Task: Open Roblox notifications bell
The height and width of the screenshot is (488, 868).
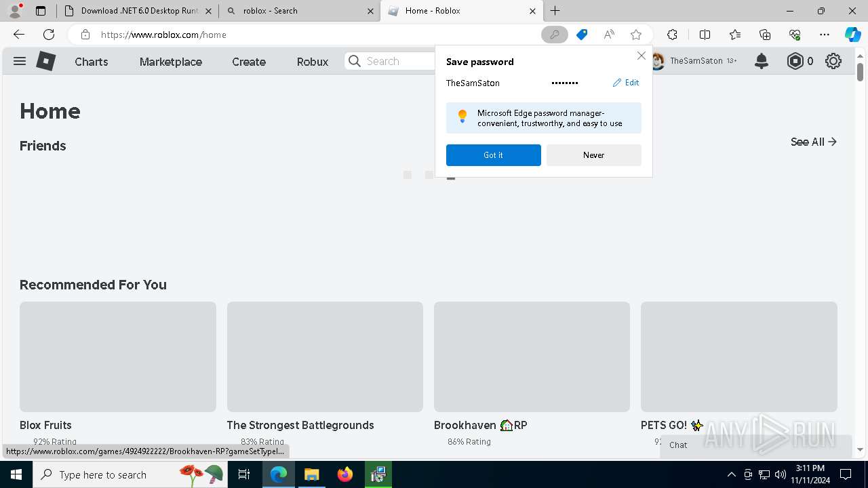Action: 762,61
